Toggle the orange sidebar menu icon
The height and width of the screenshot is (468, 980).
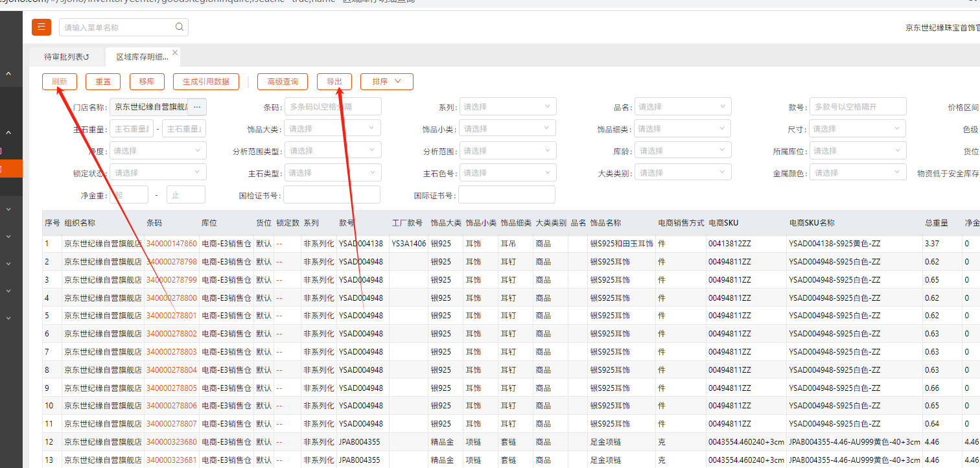[x=41, y=27]
